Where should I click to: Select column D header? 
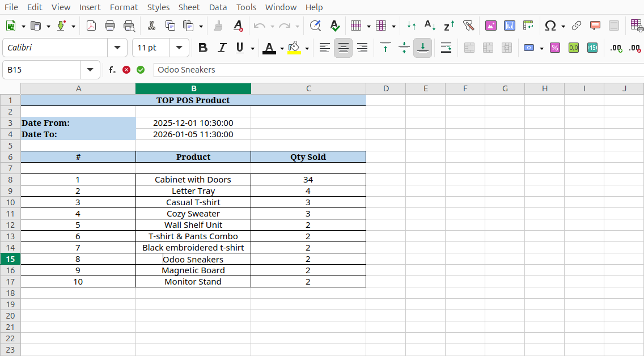(x=385, y=88)
